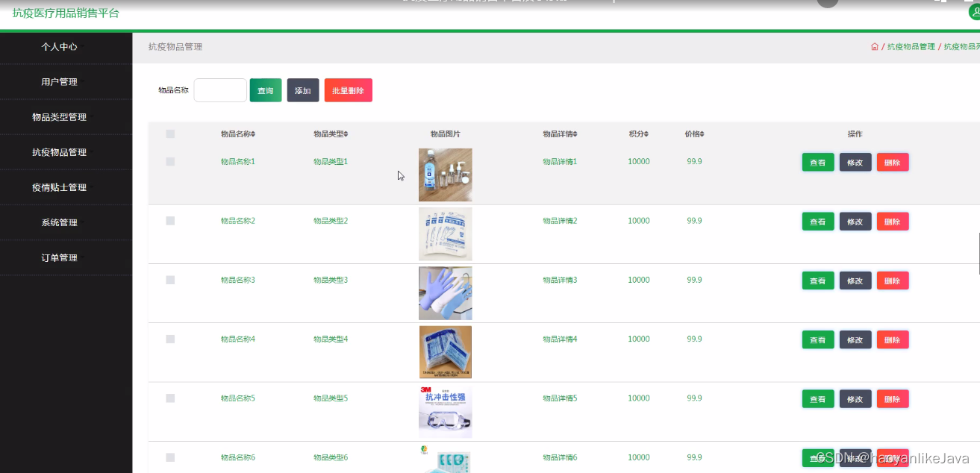Check the checkbox for 物品名称1 row

(x=170, y=161)
